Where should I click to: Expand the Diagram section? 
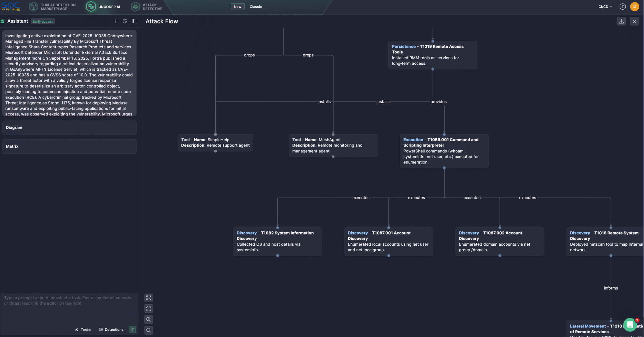coord(69,128)
